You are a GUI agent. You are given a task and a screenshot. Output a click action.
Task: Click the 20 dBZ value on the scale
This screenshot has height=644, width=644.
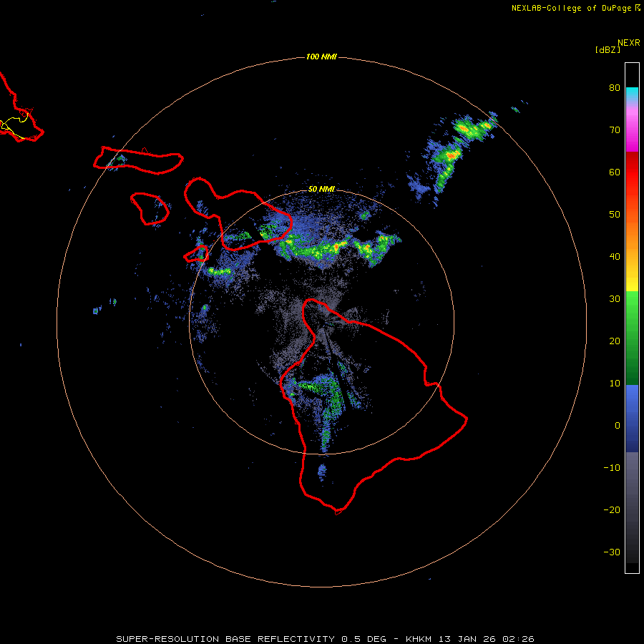[615, 341]
